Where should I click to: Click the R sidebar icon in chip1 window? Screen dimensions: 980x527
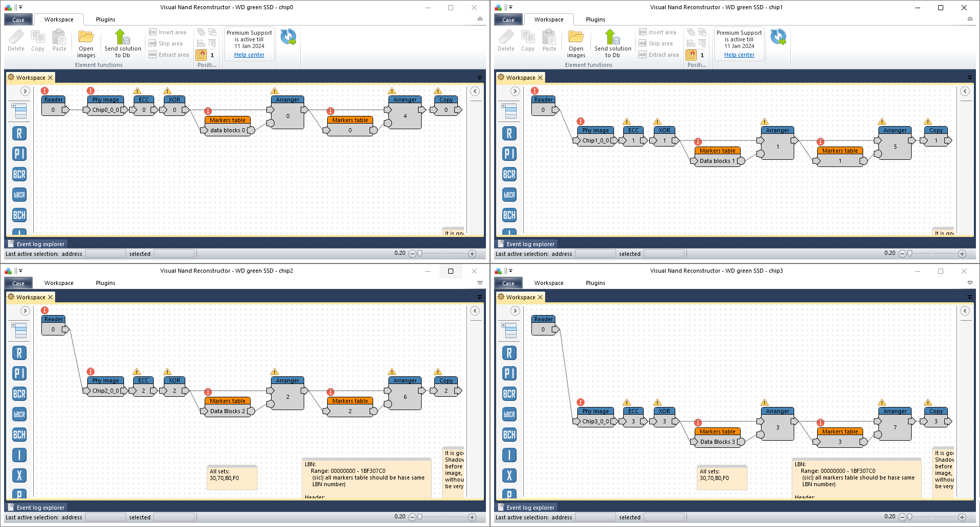click(x=509, y=134)
